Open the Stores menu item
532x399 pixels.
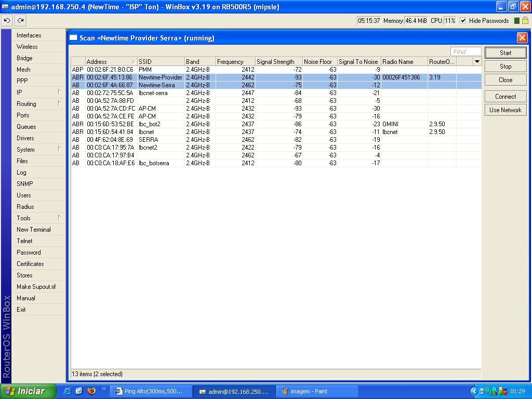tap(38, 275)
